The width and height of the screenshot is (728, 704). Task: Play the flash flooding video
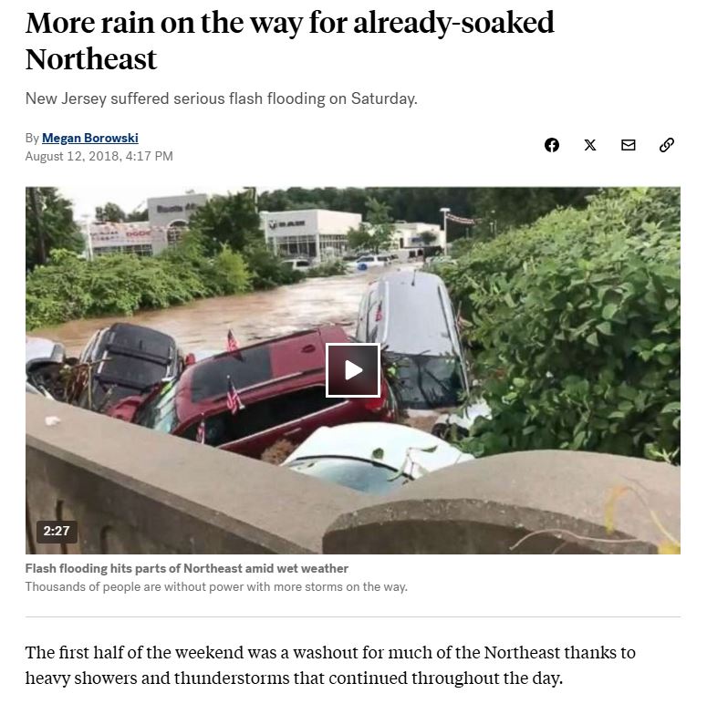tap(353, 370)
